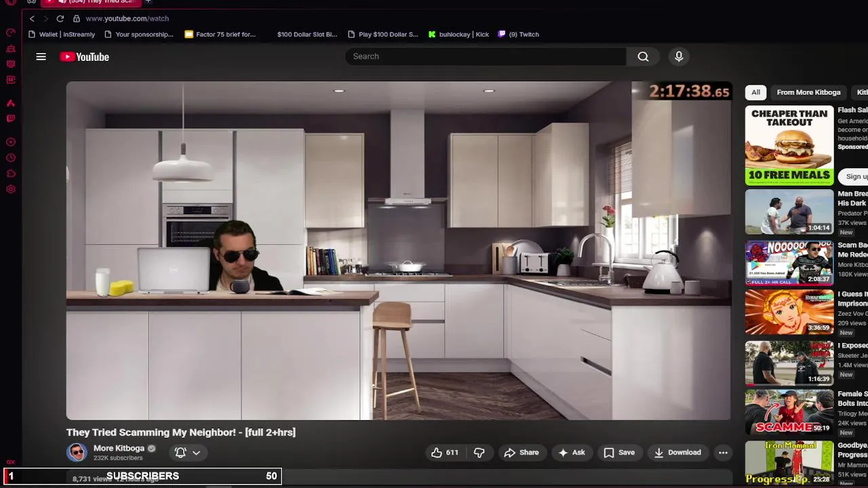The height and width of the screenshot is (488, 868).
Task: Click the site lock icon in address bar
Action: 77,18
